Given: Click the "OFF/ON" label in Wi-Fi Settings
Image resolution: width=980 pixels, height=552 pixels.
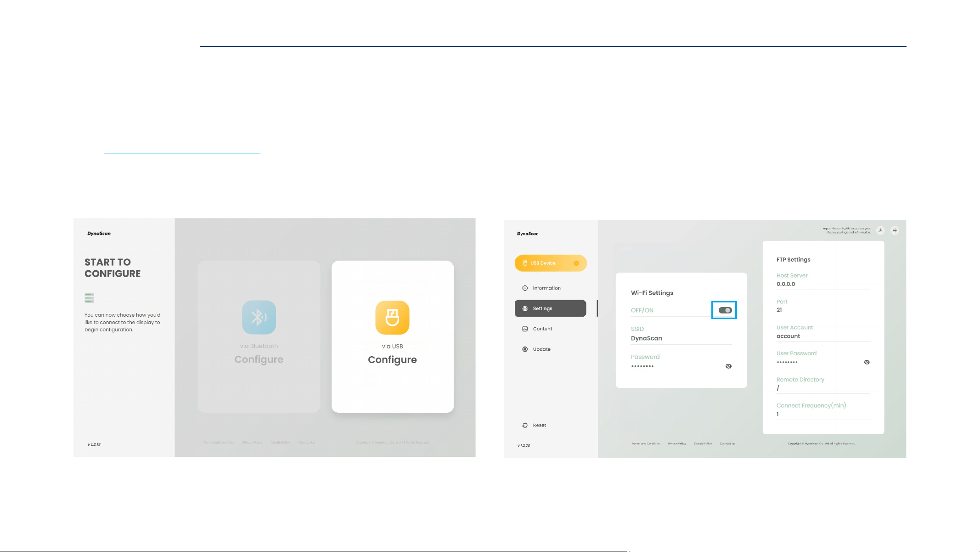Looking at the screenshot, I should point(642,310).
